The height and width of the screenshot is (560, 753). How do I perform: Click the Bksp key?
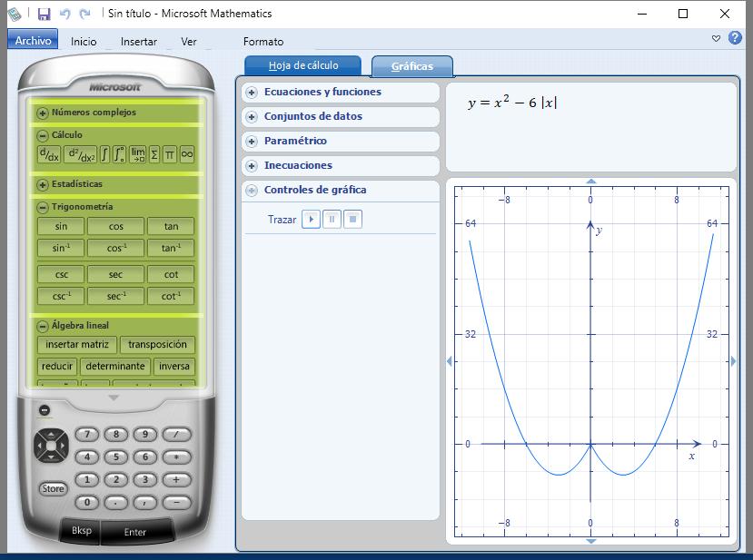tap(81, 531)
